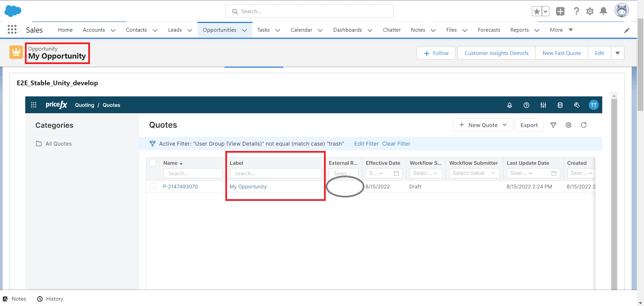Toggle the select-all checkbox in Quotes header
The width and height of the screenshot is (644, 306).
tap(153, 163)
